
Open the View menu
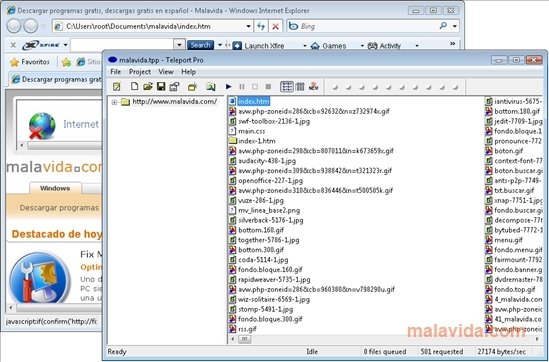pyautogui.click(x=166, y=72)
